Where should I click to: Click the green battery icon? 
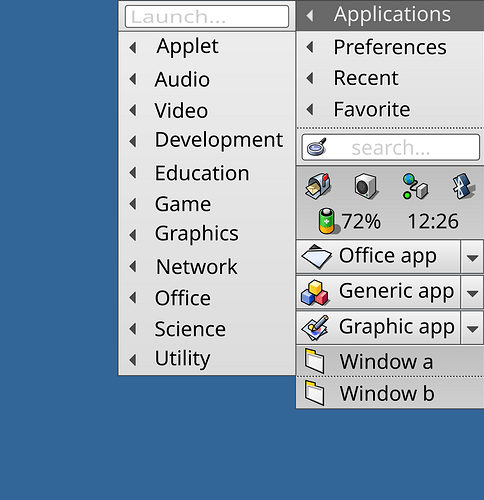tap(327, 221)
